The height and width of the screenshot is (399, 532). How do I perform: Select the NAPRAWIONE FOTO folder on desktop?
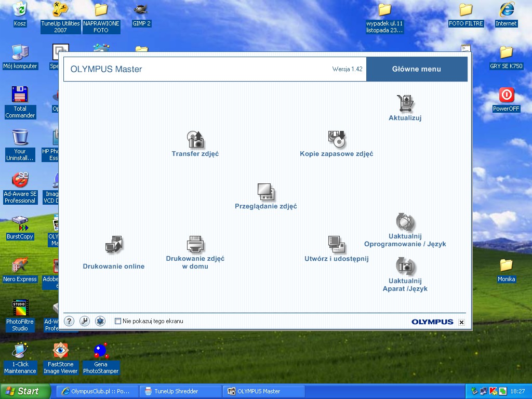point(101,17)
